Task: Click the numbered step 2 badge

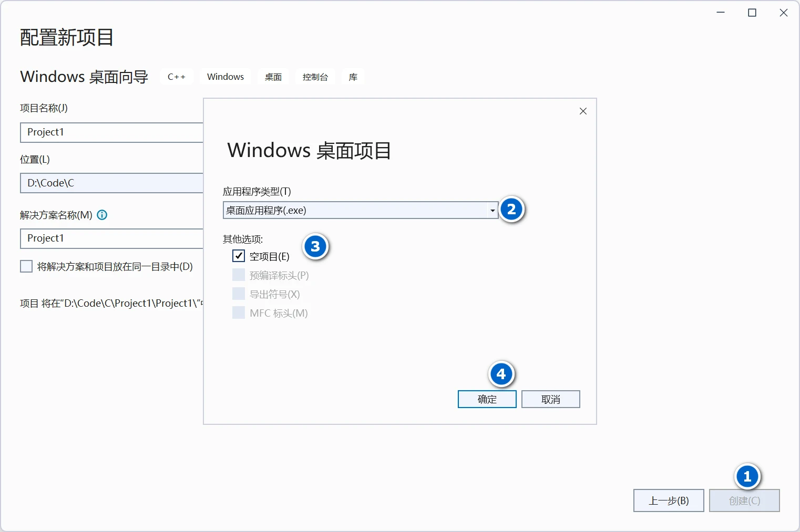Action: pos(511,210)
